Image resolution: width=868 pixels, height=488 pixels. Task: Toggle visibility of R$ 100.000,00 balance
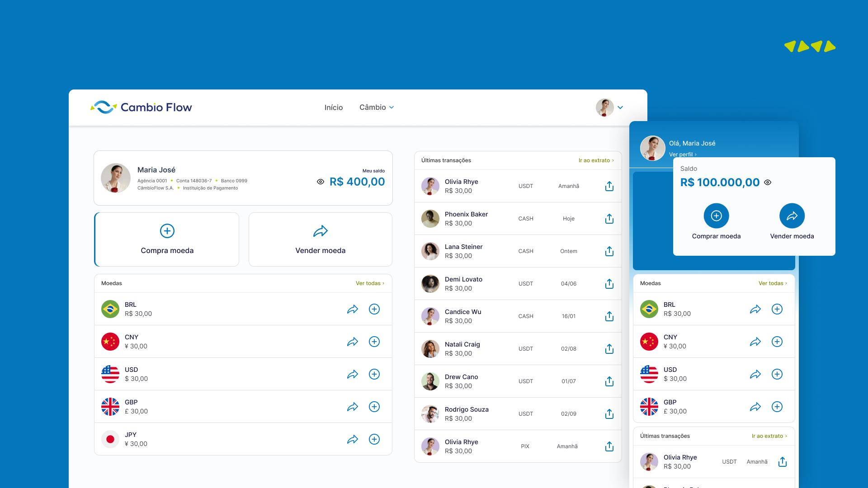(x=768, y=183)
